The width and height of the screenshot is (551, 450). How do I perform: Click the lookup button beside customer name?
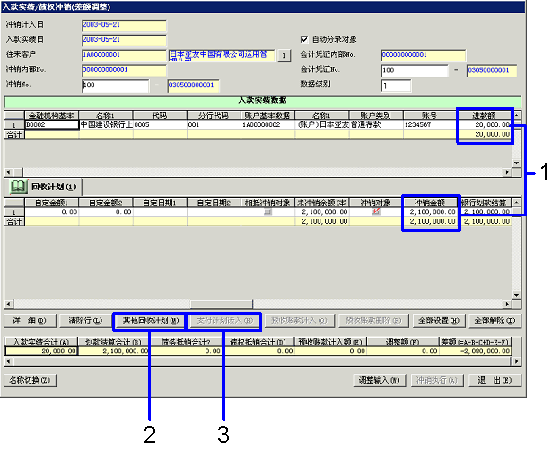(284, 56)
